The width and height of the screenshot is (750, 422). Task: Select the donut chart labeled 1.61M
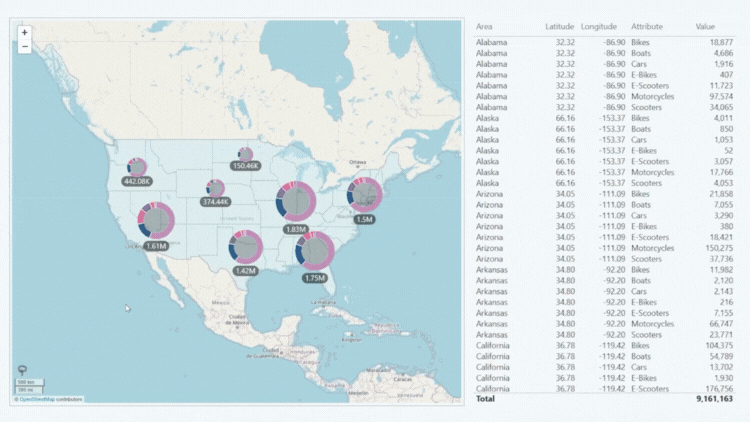[156, 221]
